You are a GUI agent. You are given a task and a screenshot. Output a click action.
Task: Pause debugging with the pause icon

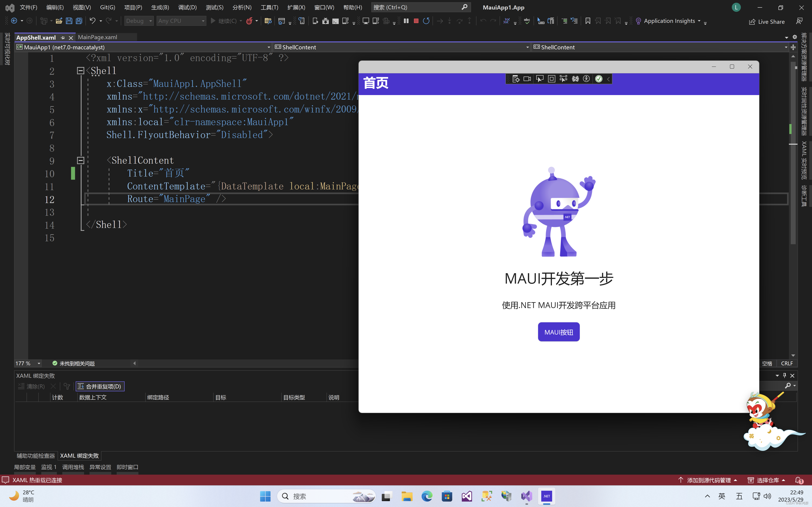[406, 21]
